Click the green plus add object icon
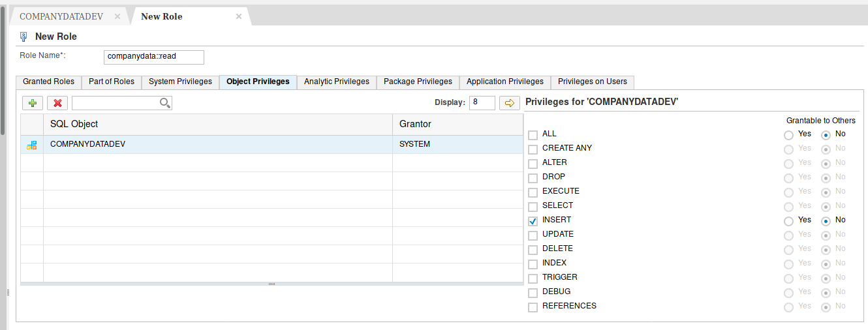This screenshot has height=330, width=868. (x=32, y=103)
